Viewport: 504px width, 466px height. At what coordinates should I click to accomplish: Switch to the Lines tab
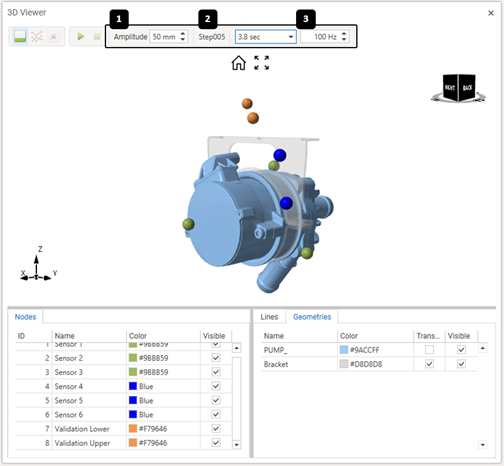point(269,317)
